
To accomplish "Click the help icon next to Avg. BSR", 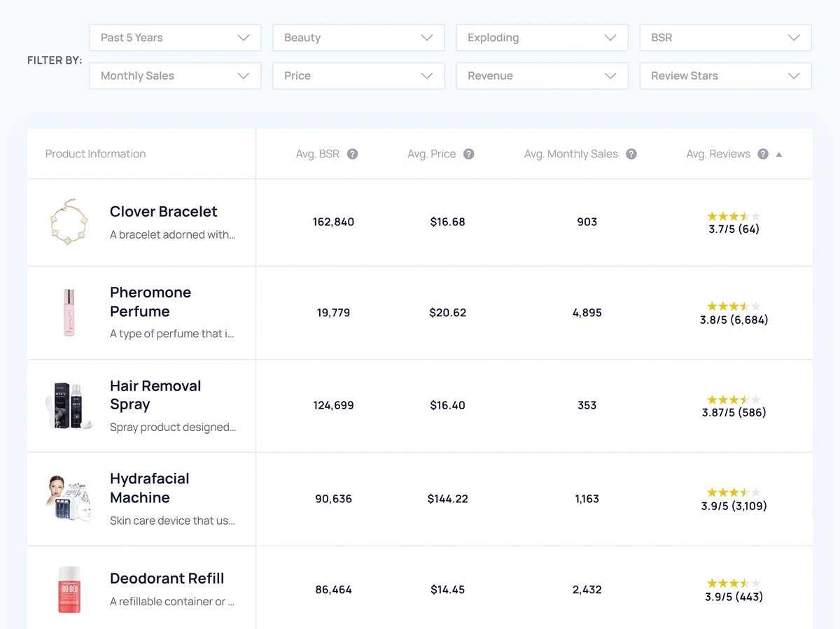I will [352, 154].
